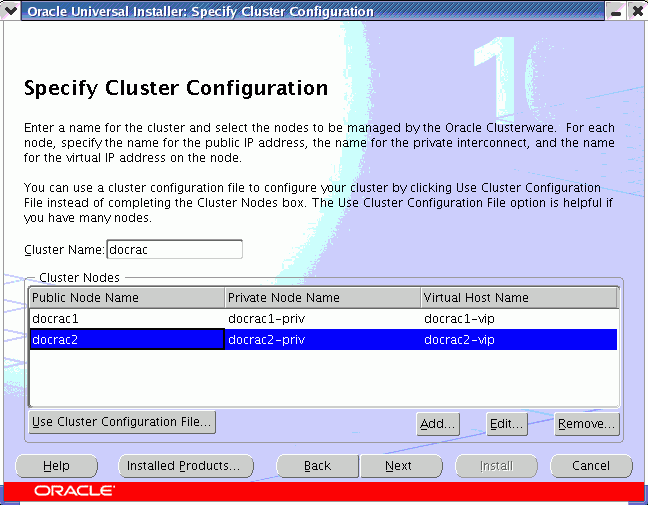The width and height of the screenshot is (648, 505).
Task: Click the Virtual Host Name column header
Action: pyautogui.click(x=518, y=297)
